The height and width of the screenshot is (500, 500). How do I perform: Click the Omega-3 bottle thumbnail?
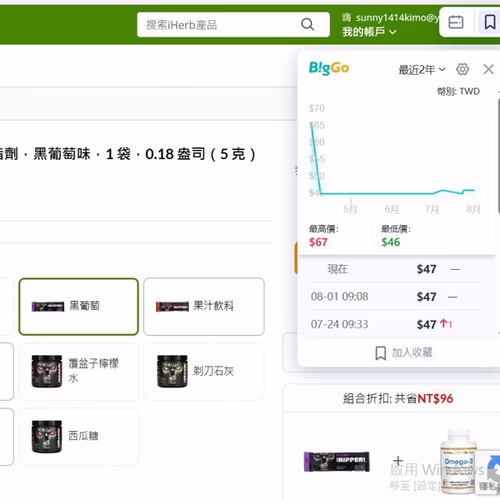coord(458,462)
